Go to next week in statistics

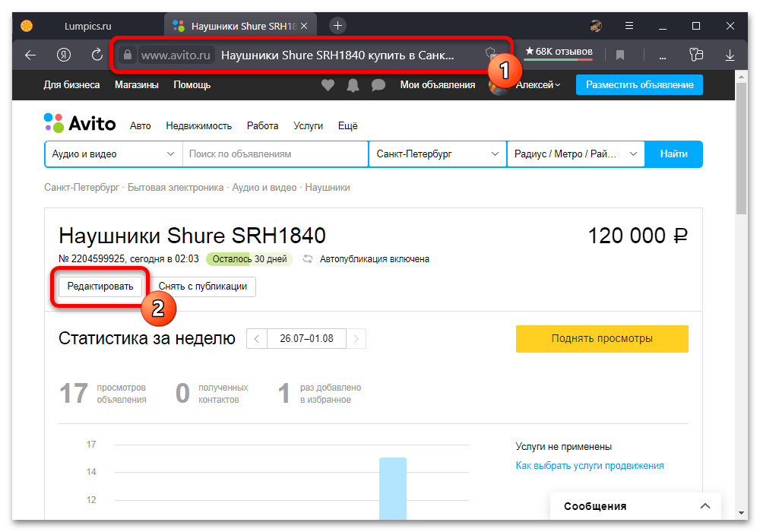coord(356,339)
